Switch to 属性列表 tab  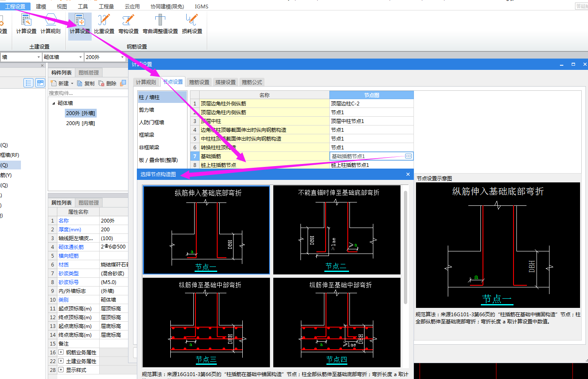click(x=62, y=202)
